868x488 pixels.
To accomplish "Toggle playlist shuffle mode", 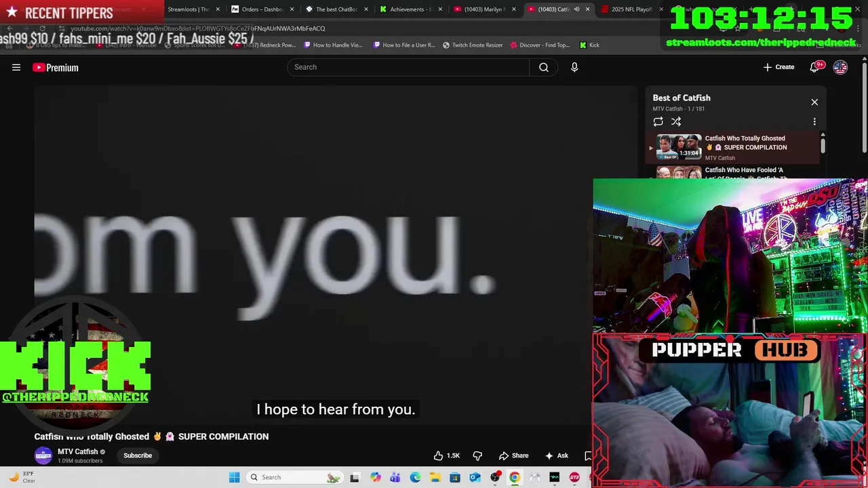I will tap(676, 122).
